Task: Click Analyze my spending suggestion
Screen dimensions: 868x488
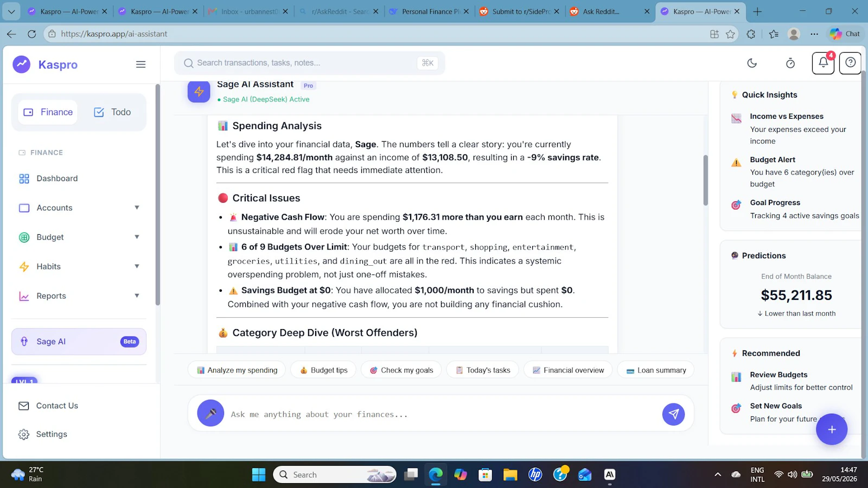Action: point(237,370)
